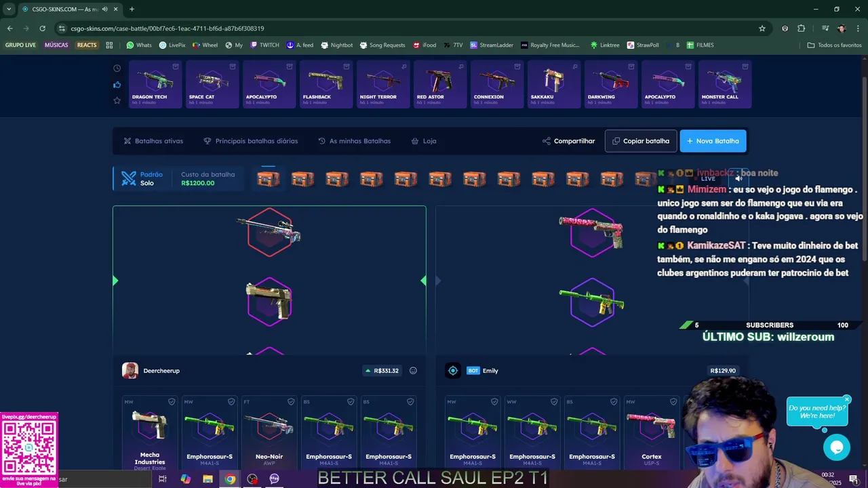Click the Custo da batalha R$1200.00 value
868x488 pixels.
(x=197, y=183)
